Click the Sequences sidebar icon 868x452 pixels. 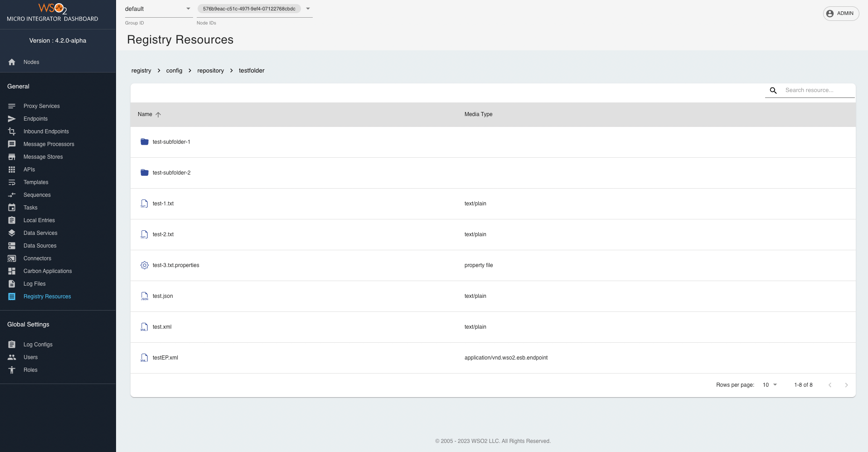tap(12, 195)
